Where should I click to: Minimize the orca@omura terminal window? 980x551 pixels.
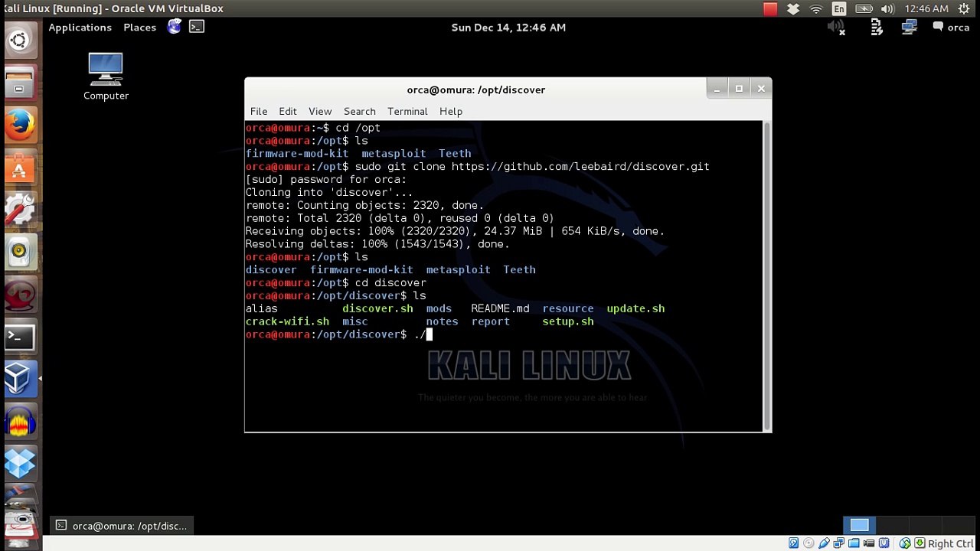click(717, 89)
